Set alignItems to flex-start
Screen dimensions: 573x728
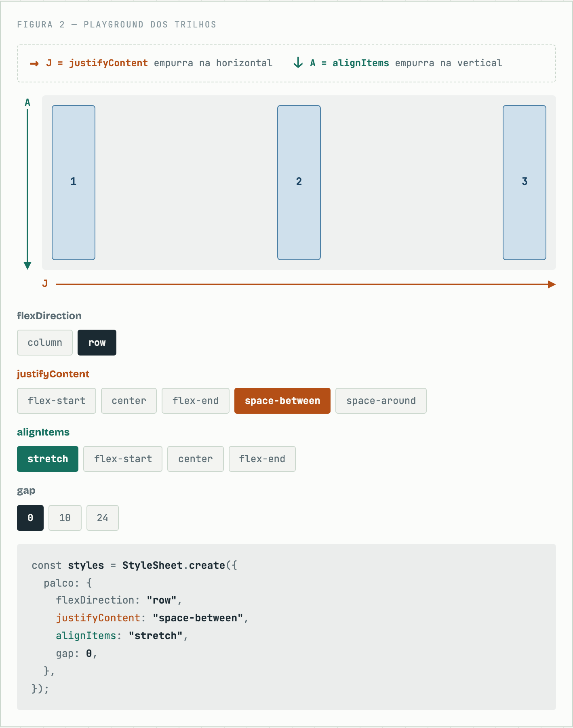[x=123, y=459]
